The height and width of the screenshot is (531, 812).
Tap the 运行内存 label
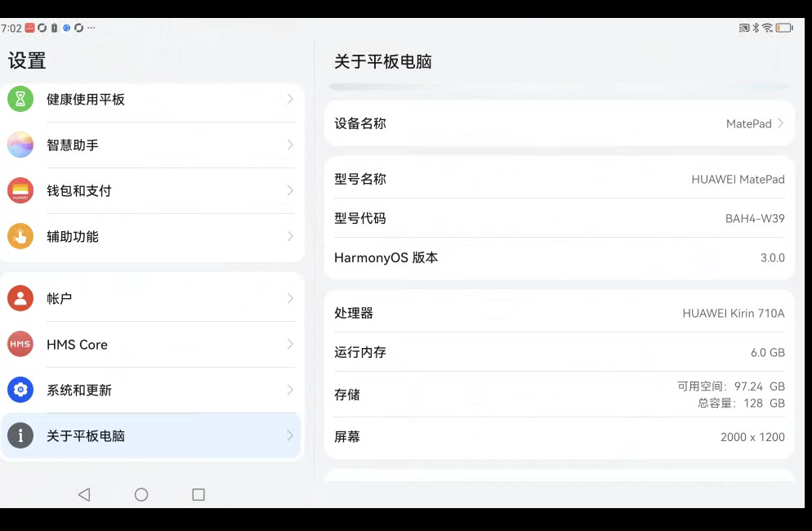point(360,352)
